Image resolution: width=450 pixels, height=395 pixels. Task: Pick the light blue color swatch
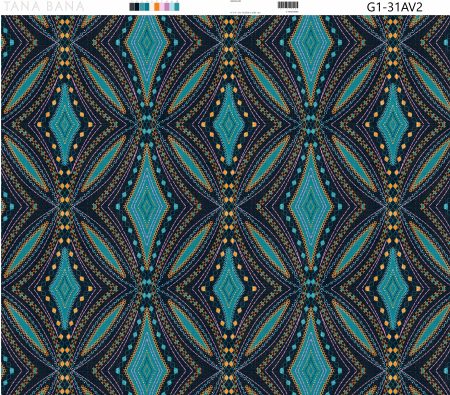[172, 7]
